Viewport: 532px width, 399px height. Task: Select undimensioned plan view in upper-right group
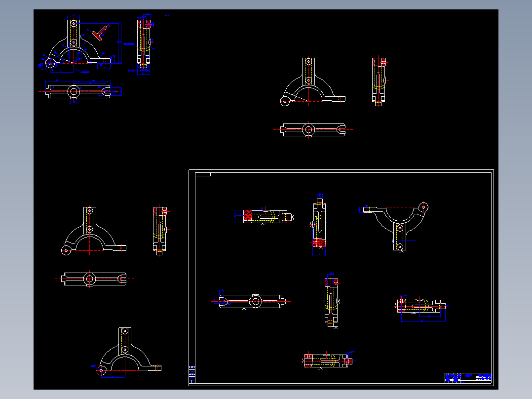click(313, 130)
